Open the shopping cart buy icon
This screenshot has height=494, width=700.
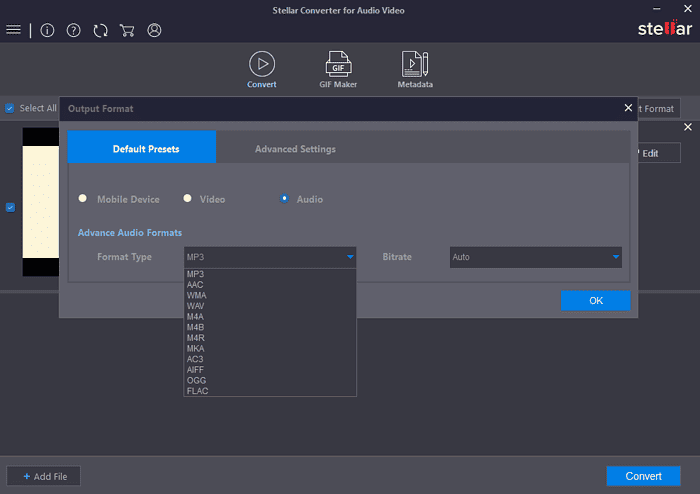point(127,30)
